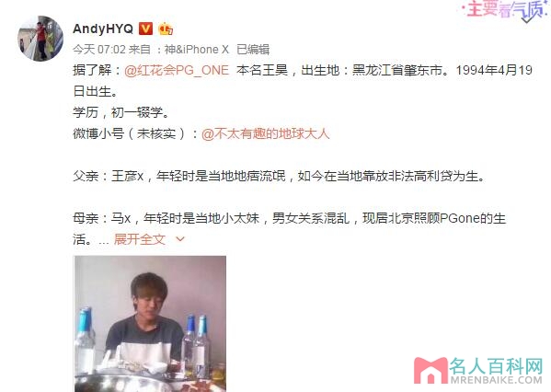Screen dimensions: 551x392
Task: Click the 名人百科网 watermark logo icon
Action: 430,370
